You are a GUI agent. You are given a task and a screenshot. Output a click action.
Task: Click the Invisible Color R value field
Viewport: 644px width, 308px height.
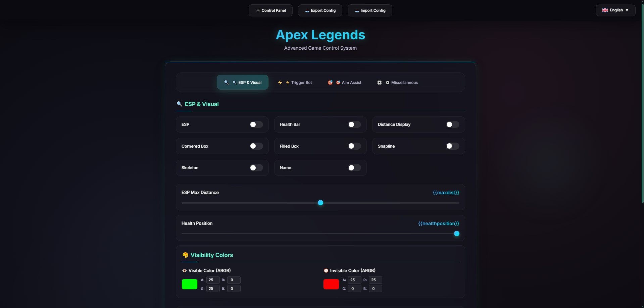(x=375, y=280)
